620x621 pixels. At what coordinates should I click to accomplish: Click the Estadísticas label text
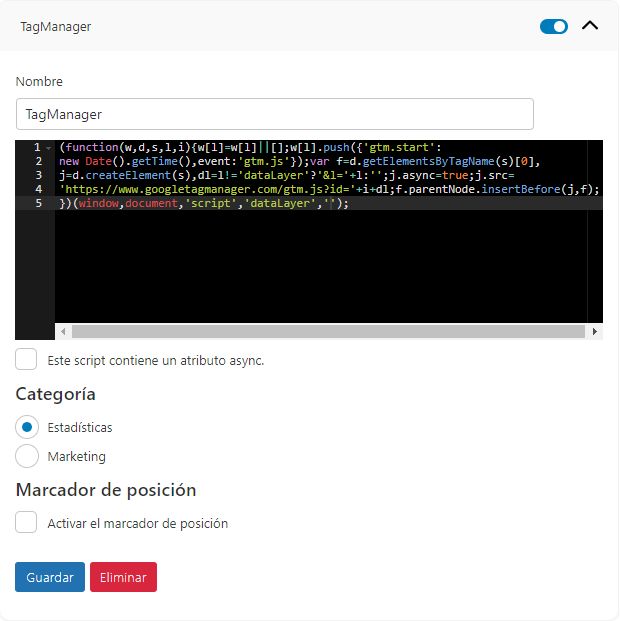click(80, 427)
